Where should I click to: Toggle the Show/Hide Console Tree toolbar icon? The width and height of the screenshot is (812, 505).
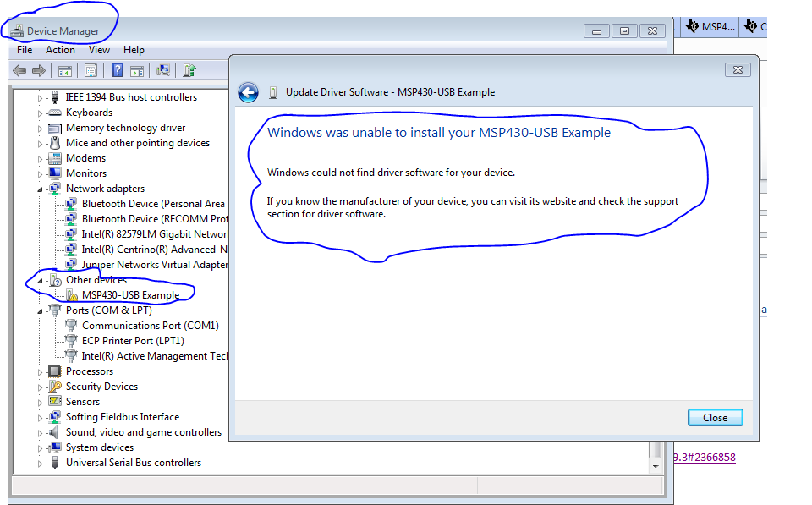(65, 71)
